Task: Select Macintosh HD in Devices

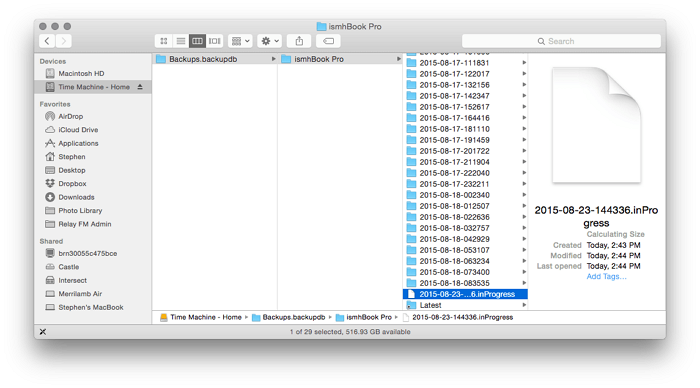Action: (93, 73)
